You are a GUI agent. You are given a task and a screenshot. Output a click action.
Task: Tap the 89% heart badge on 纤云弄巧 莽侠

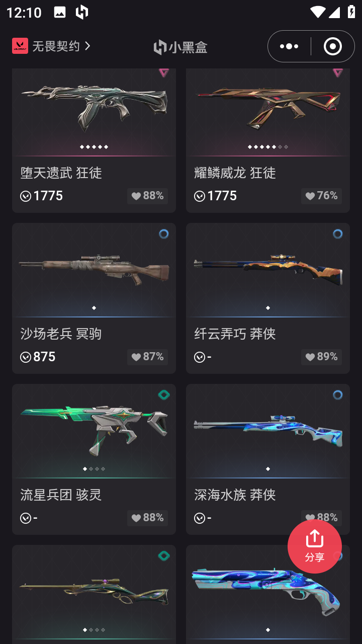(321, 357)
